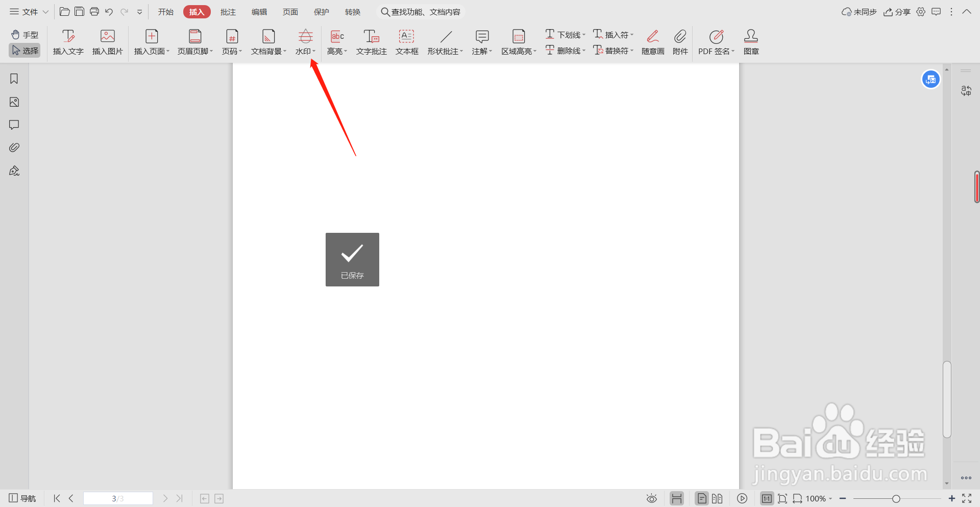Activate the 选择 selection tool
The image size is (980, 507).
[24, 51]
